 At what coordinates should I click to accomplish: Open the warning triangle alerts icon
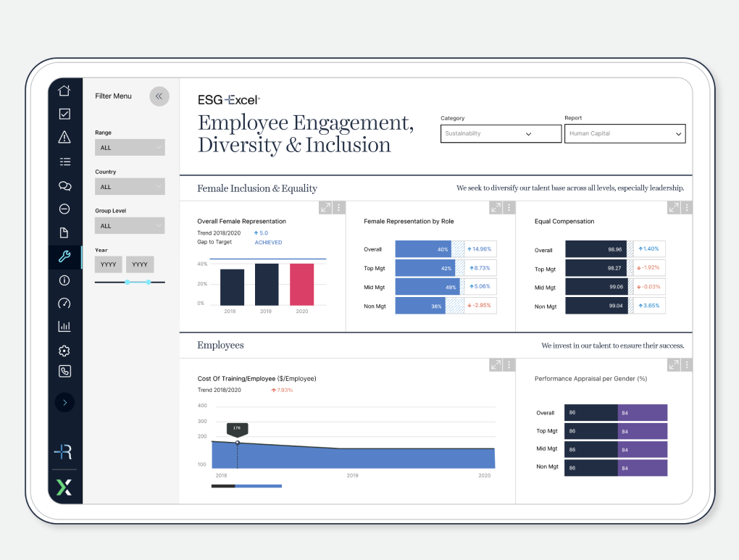pos(64,138)
